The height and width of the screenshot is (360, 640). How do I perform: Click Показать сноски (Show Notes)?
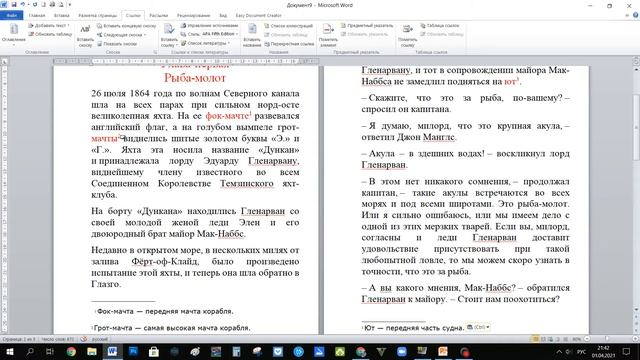click(x=117, y=44)
